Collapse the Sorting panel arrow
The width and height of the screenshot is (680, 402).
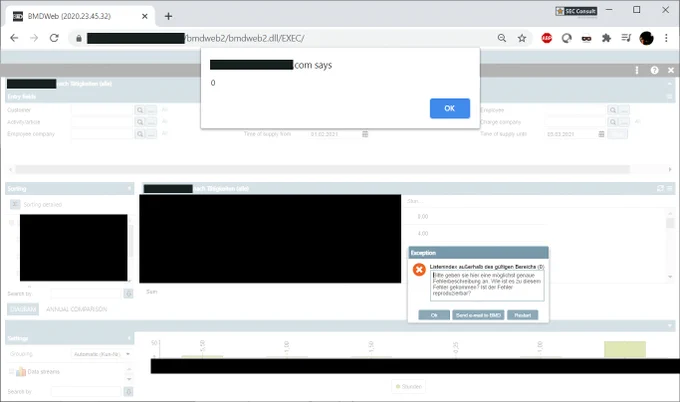(x=129, y=189)
